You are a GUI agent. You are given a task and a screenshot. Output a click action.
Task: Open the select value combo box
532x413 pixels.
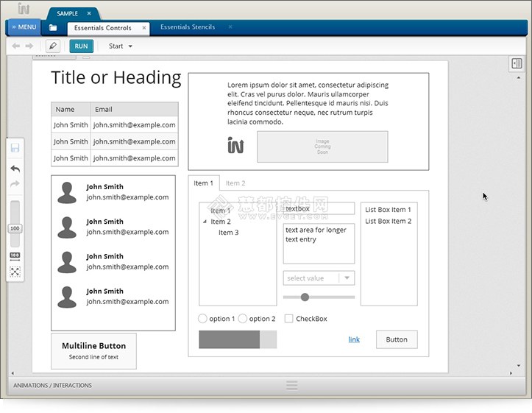coord(319,278)
